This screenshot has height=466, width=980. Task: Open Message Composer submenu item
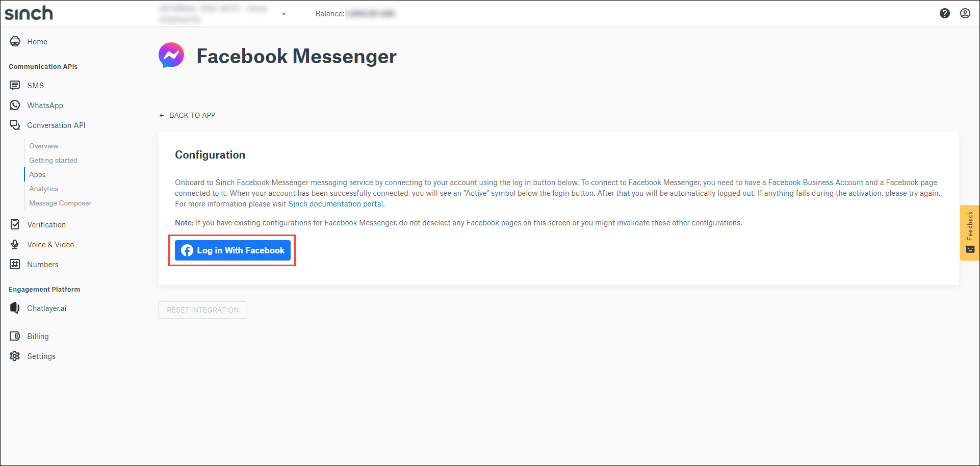pyautogui.click(x=60, y=203)
